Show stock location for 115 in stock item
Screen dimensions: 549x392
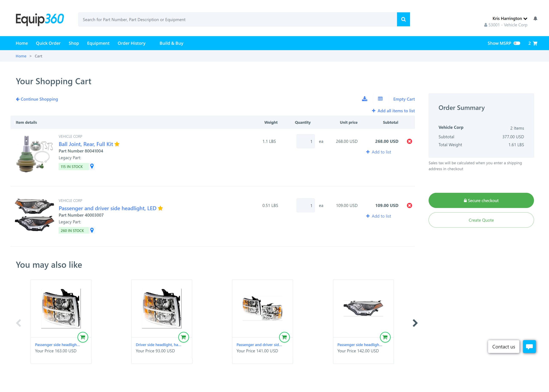(x=92, y=166)
